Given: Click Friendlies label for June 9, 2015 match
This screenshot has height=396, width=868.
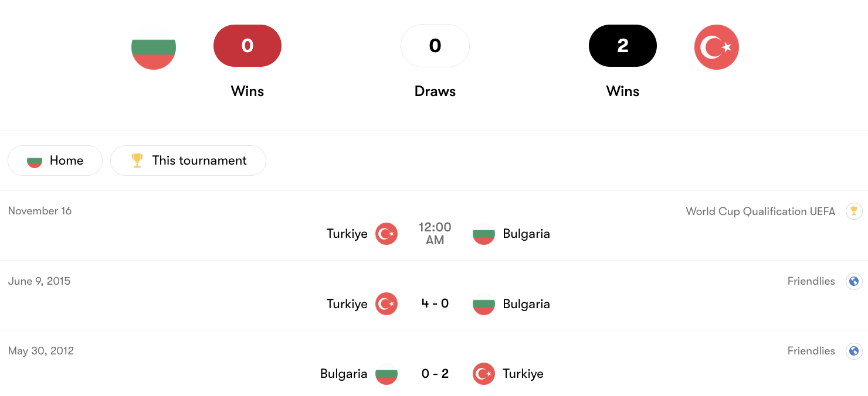Looking at the screenshot, I should (811, 281).
